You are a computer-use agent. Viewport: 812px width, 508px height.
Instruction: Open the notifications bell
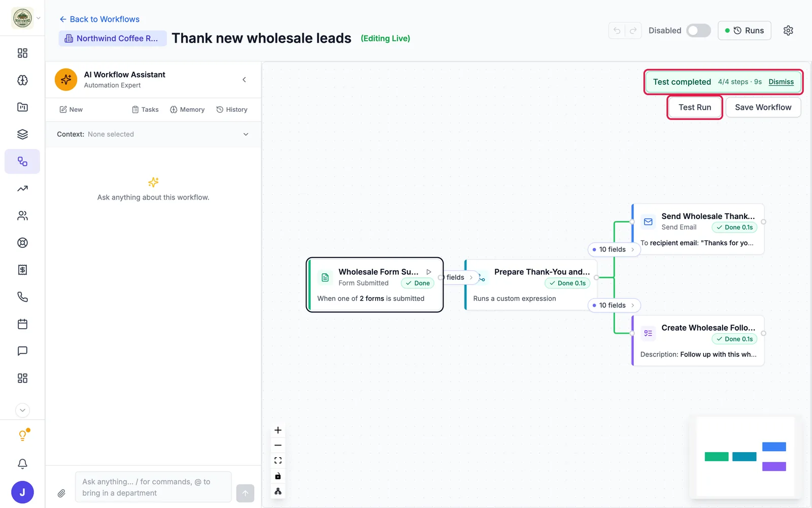(22, 464)
